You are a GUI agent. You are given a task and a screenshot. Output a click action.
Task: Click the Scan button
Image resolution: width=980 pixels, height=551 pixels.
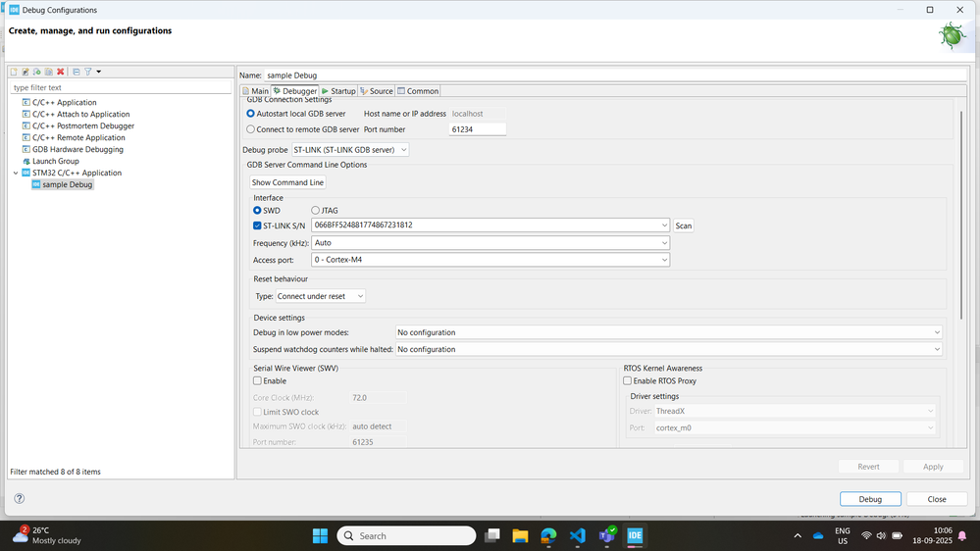(x=683, y=225)
